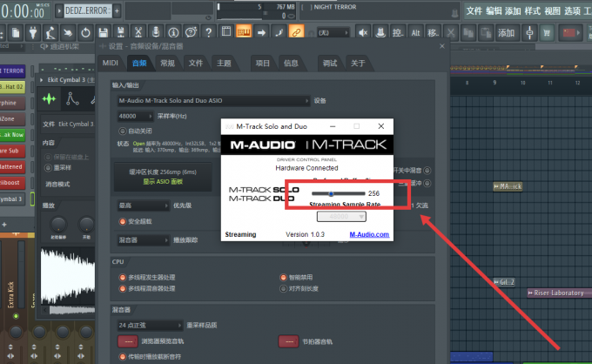
Task: Select the green waveform sample tab icon
Action: [49, 99]
